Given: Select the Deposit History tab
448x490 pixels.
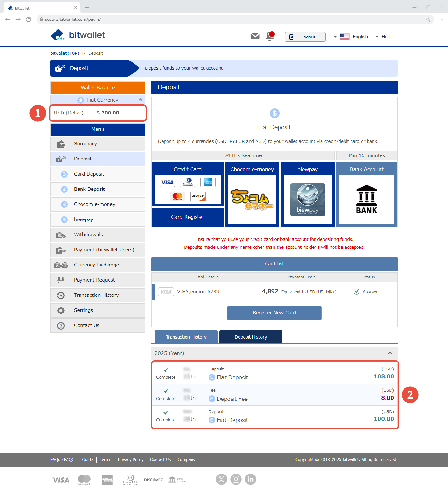Looking at the screenshot, I should click(251, 337).
